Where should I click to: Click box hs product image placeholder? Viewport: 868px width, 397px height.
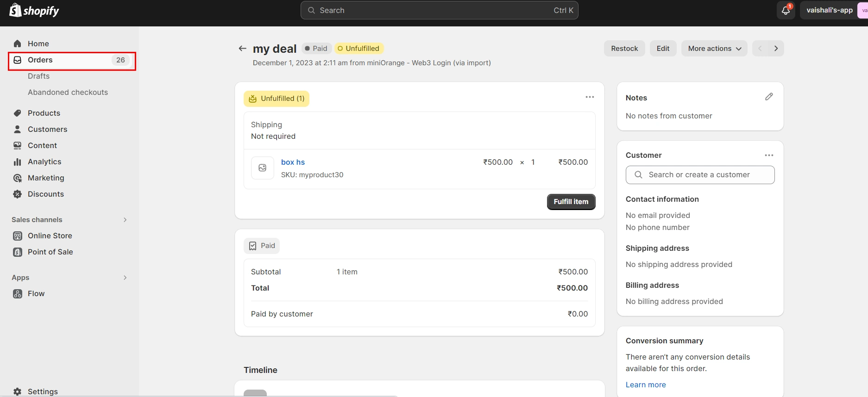(263, 168)
